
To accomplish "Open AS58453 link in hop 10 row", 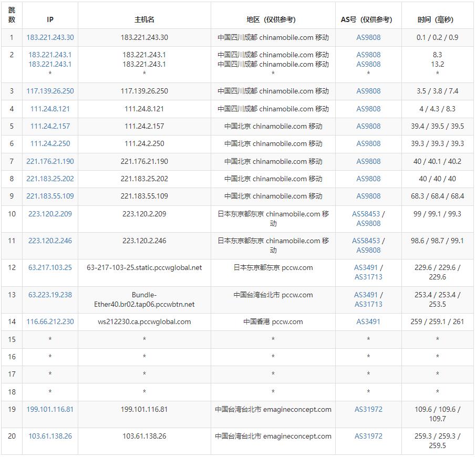I will coord(366,214).
